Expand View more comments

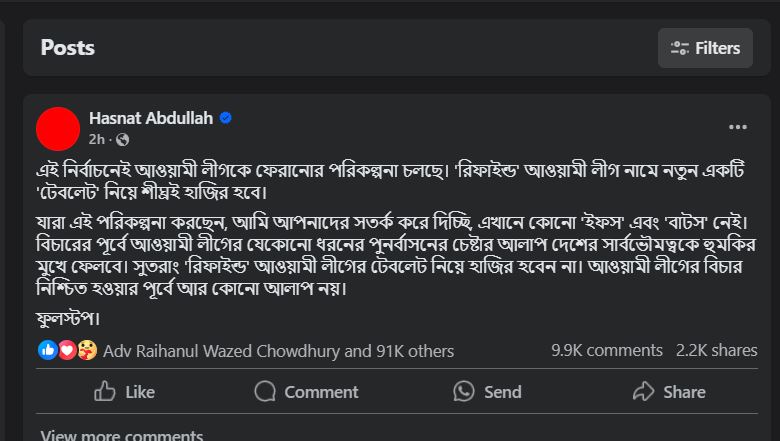(121, 436)
